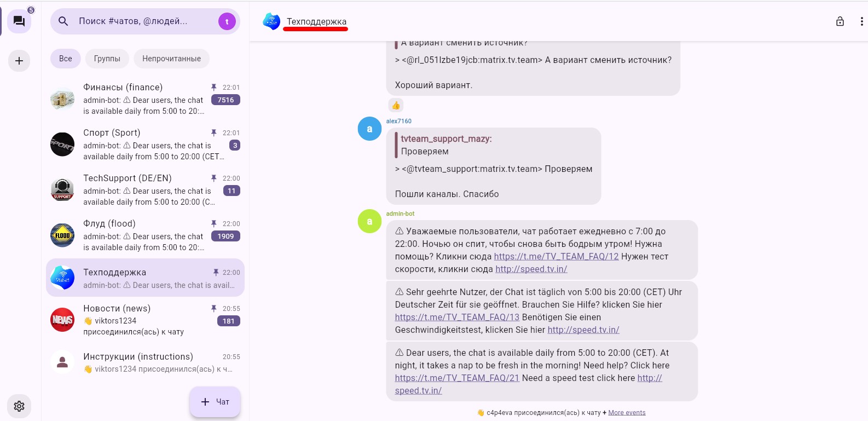The height and width of the screenshot is (421, 868).
Task: Show "Непрочитанные" chats filter
Action: 171,59
